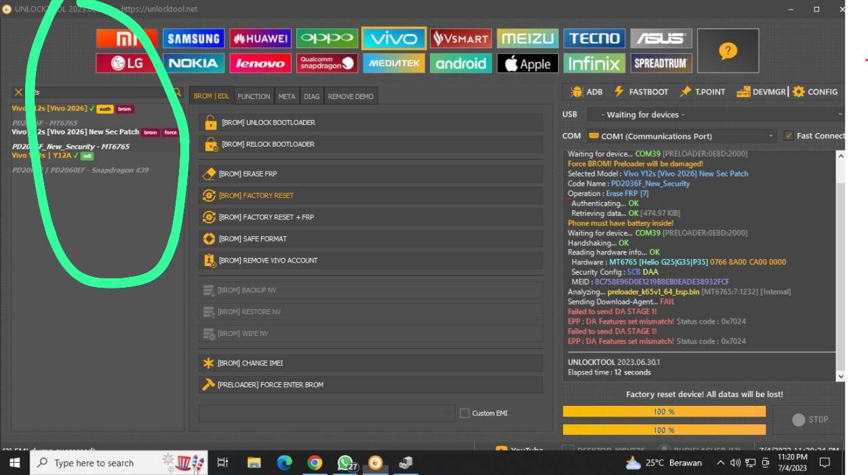The width and height of the screenshot is (868, 475).
Task: Select Vivo Y12s [Vivo 2026] New Sec Patch
Action: click(96, 132)
